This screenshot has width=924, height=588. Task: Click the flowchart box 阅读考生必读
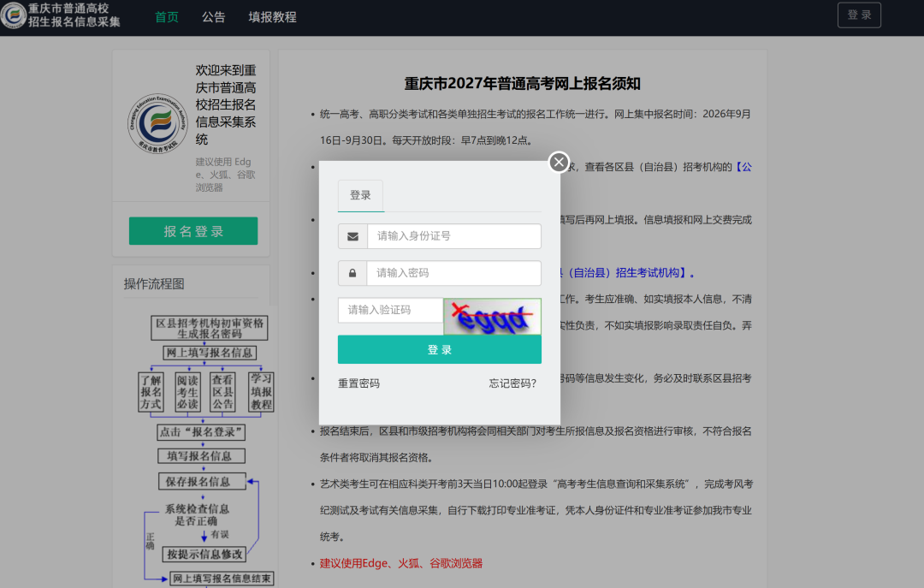pos(188,392)
